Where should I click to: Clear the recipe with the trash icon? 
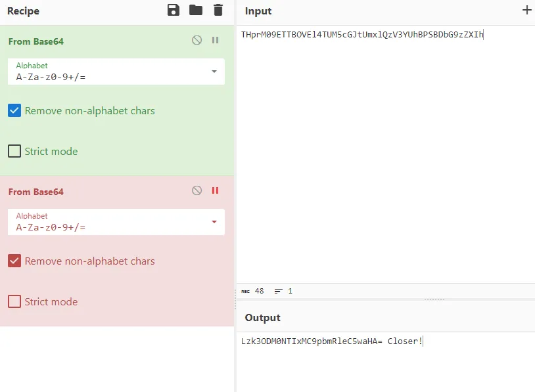tap(218, 11)
